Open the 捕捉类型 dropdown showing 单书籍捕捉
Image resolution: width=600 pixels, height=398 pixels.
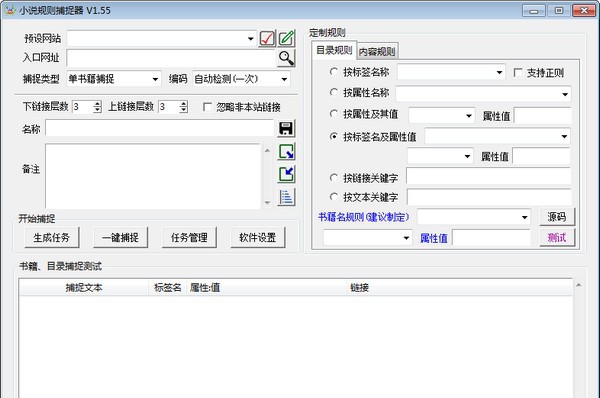point(155,79)
